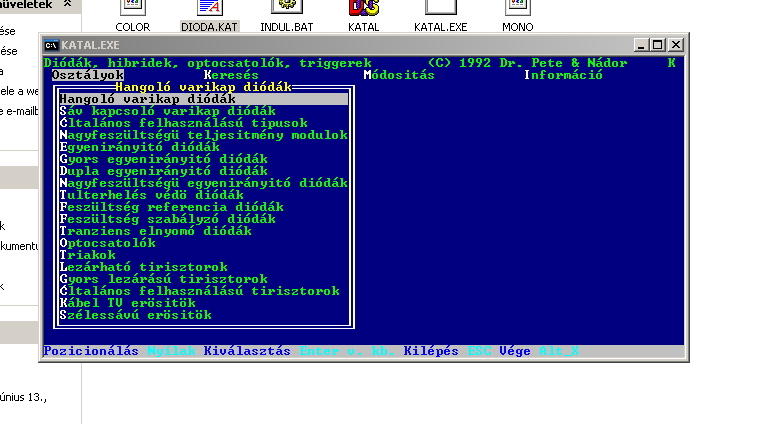Click Kiválasztás in the status bar
This screenshot has width=757, height=424.
point(247,351)
